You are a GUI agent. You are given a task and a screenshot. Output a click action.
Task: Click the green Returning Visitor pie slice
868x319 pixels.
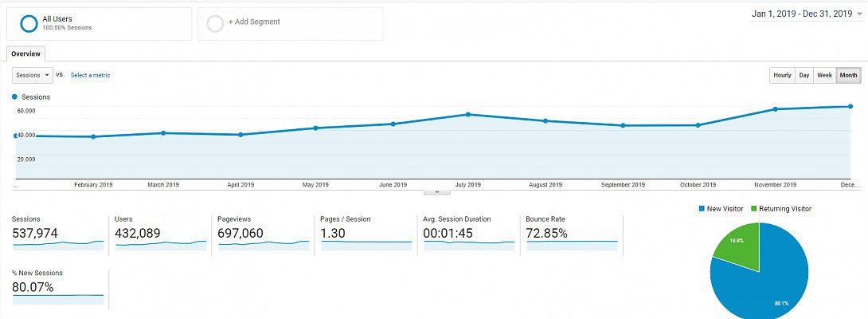[x=737, y=244]
